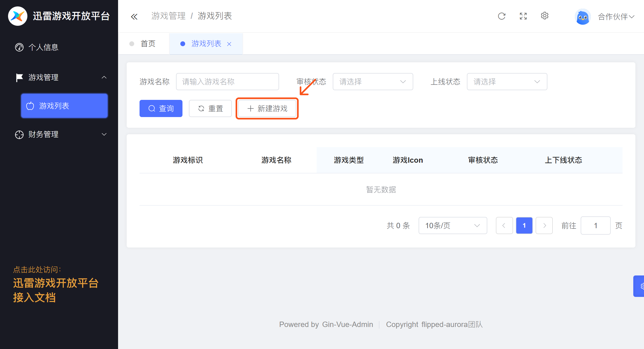This screenshot has height=349, width=644.
Task: Close the 游戏列表 tab
Action: [x=229, y=44]
